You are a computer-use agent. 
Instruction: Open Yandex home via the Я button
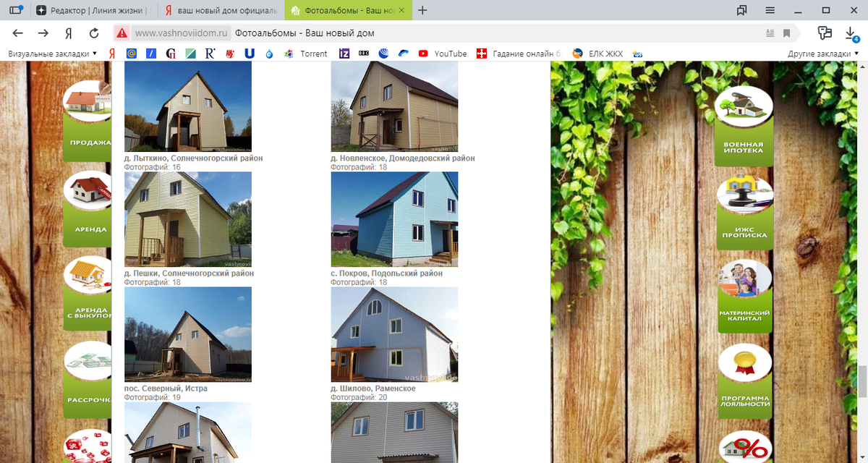(68, 33)
